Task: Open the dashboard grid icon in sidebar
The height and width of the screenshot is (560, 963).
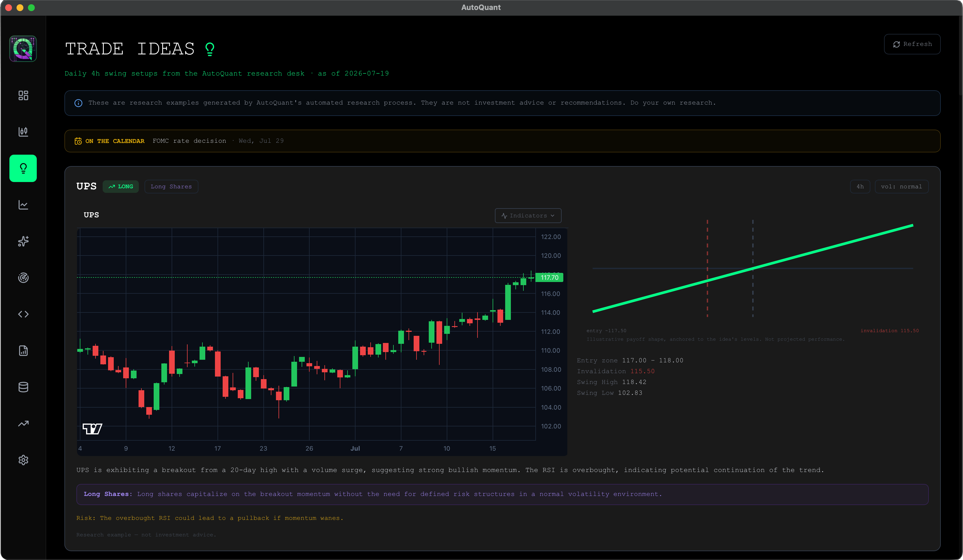Action: 23,95
